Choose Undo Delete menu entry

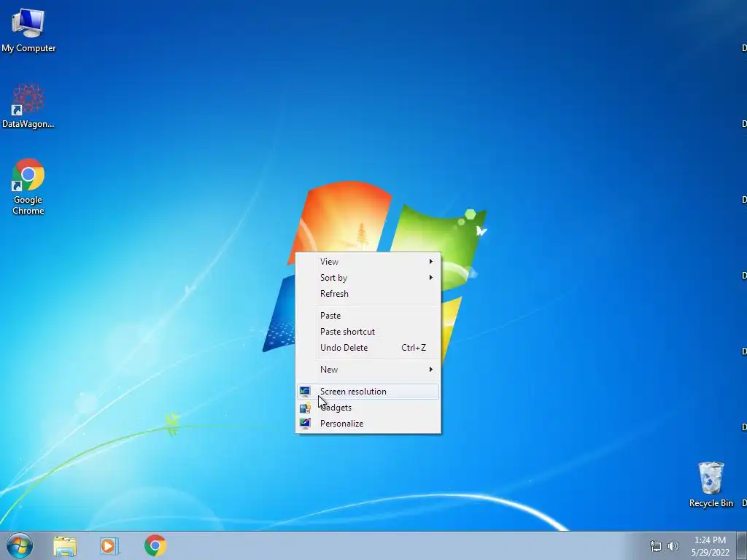368,348
